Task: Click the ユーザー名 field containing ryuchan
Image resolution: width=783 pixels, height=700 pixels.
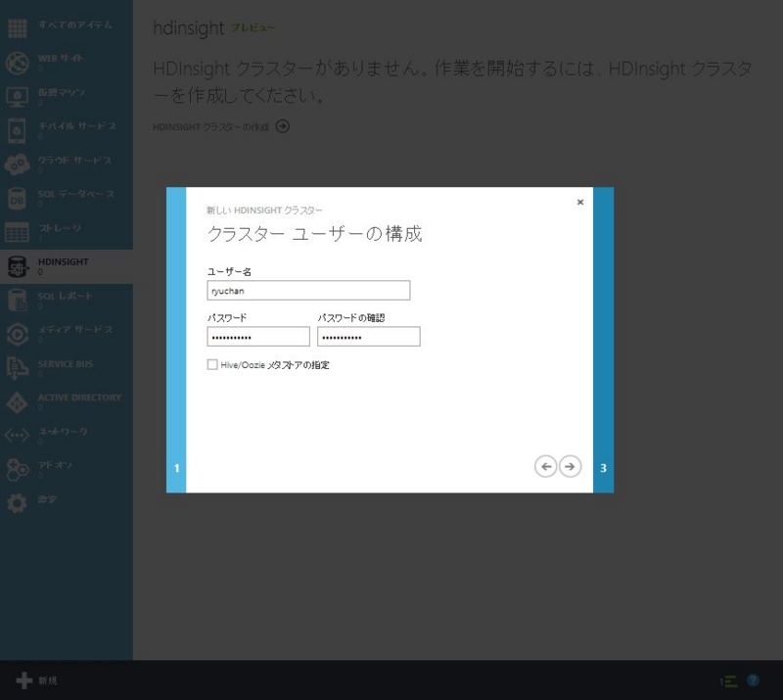Action: tap(308, 290)
